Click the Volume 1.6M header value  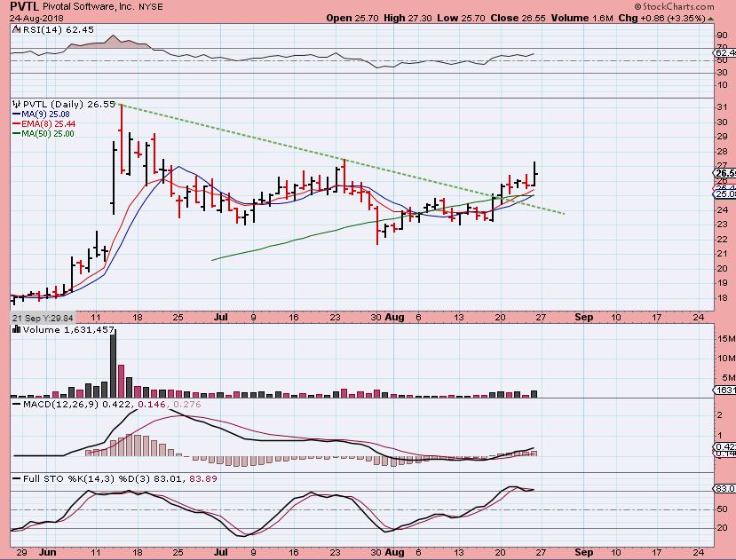pyautogui.click(x=582, y=19)
